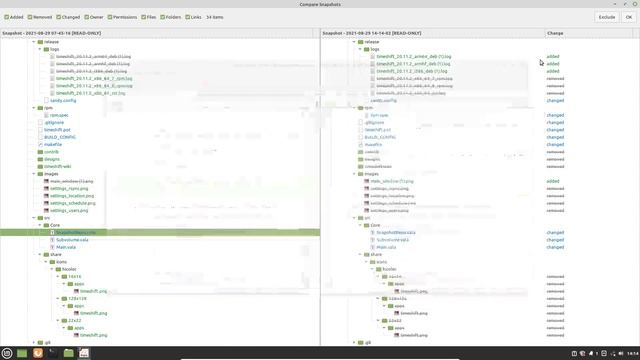The height and width of the screenshot is (360, 640).
Task: Click the designs folder icon in left pane
Action: (40, 159)
